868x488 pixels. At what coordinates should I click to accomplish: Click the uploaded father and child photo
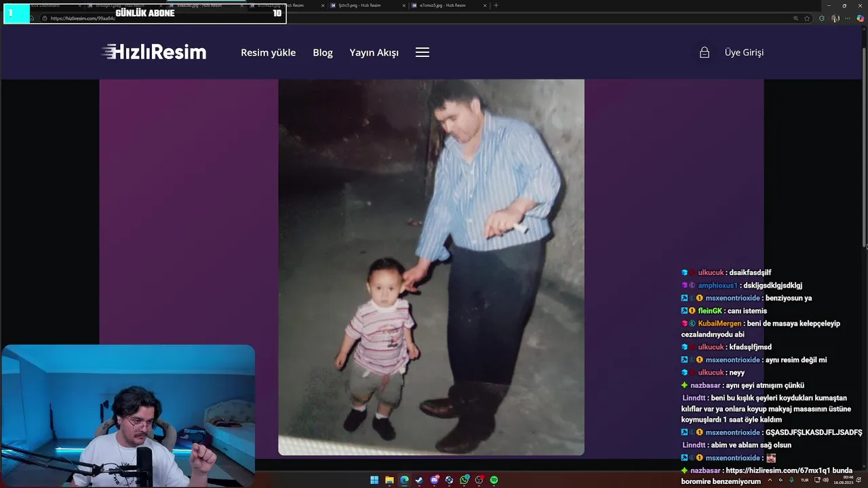coord(431,267)
